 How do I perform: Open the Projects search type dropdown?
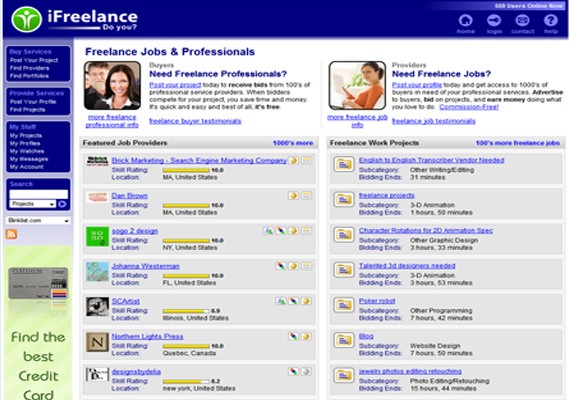[x=33, y=204]
